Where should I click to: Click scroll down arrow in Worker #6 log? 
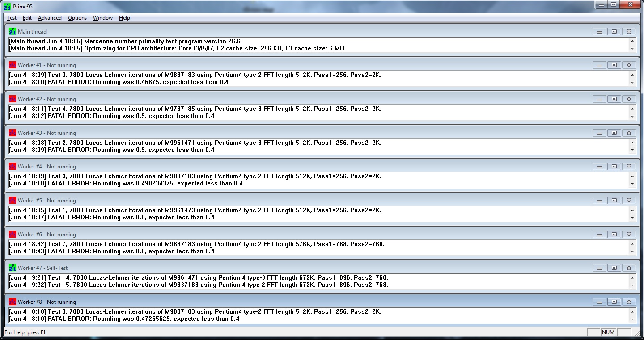point(632,251)
